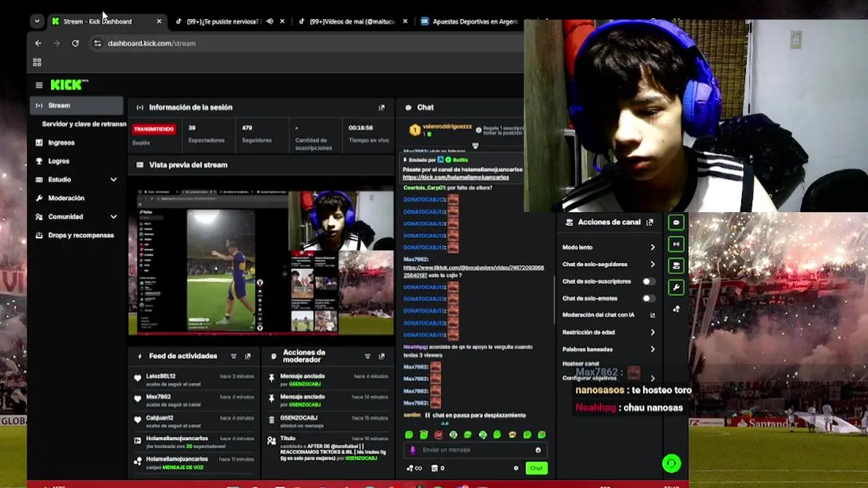Filter the Acciones de moderador list
The image size is (868, 488).
click(x=367, y=356)
